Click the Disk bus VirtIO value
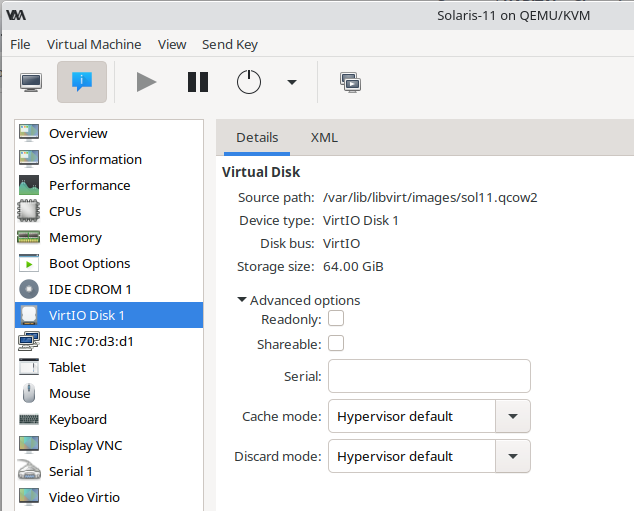This screenshot has width=634, height=511. pos(341,243)
